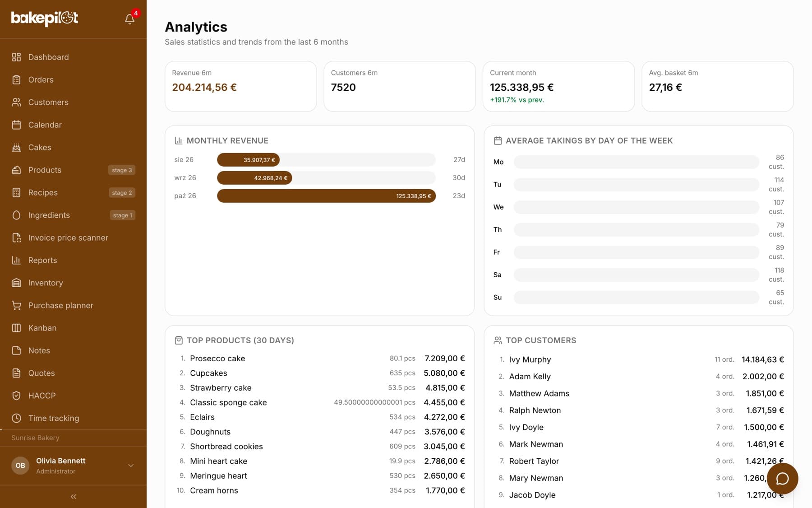Click the Orders clipboard icon
Screen dimensions: 812x508
(x=17, y=79)
